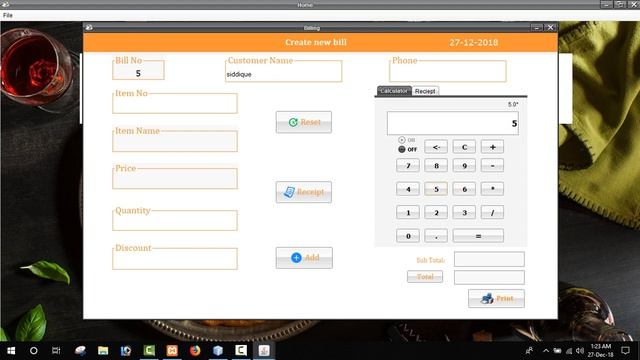
Task: Show hidden system tray icons
Action: 546,351
